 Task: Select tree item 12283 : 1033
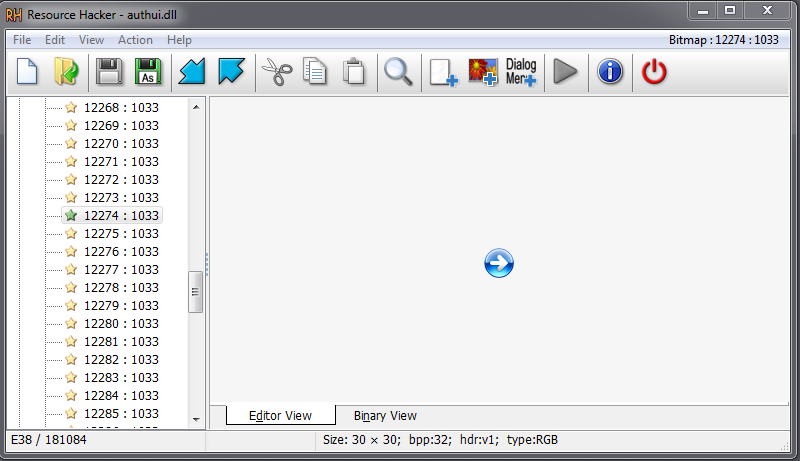point(121,378)
